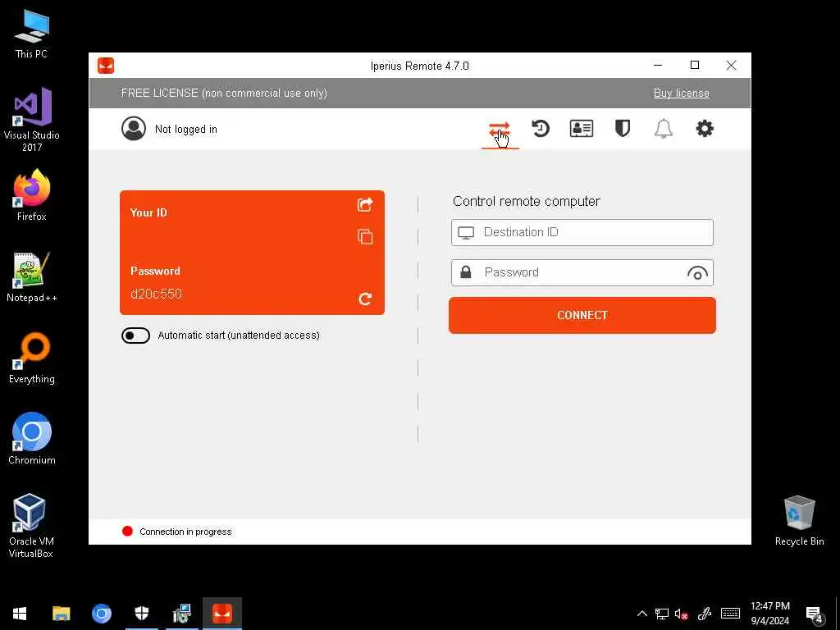The width and height of the screenshot is (840, 630).
Task: Open the Action Center notifications icon
Action: [x=815, y=615]
